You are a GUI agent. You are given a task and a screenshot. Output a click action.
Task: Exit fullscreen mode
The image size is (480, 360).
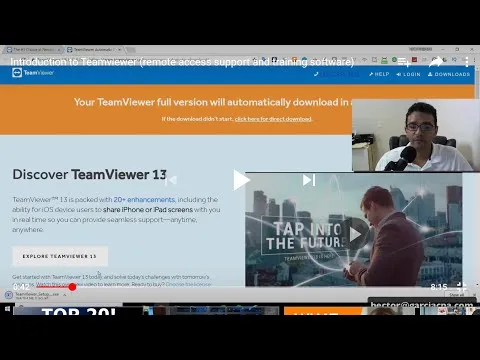click(462, 287)
